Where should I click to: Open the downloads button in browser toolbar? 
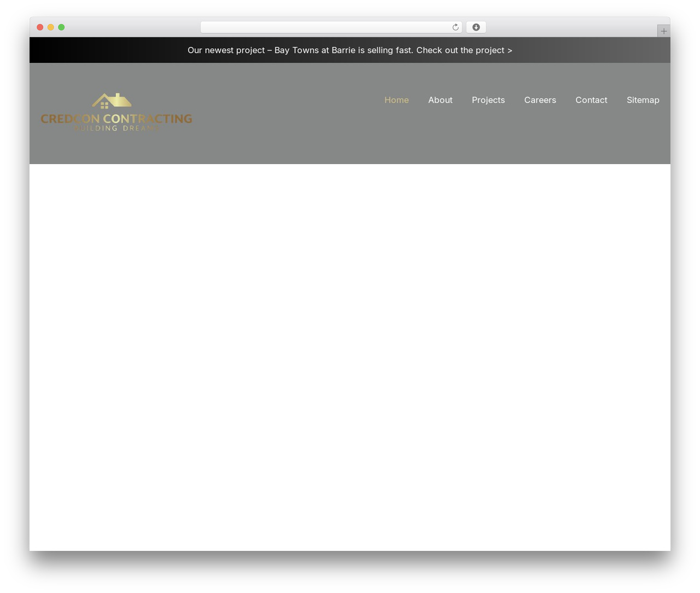[476, 27]
